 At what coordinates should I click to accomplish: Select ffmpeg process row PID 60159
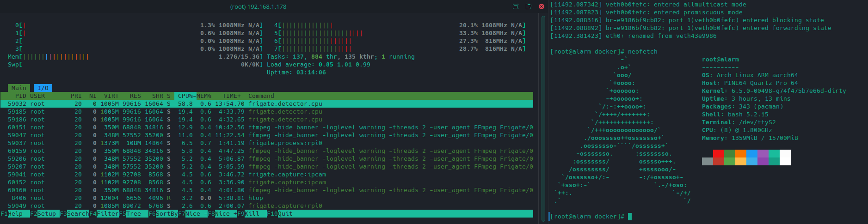coord(267,151)
